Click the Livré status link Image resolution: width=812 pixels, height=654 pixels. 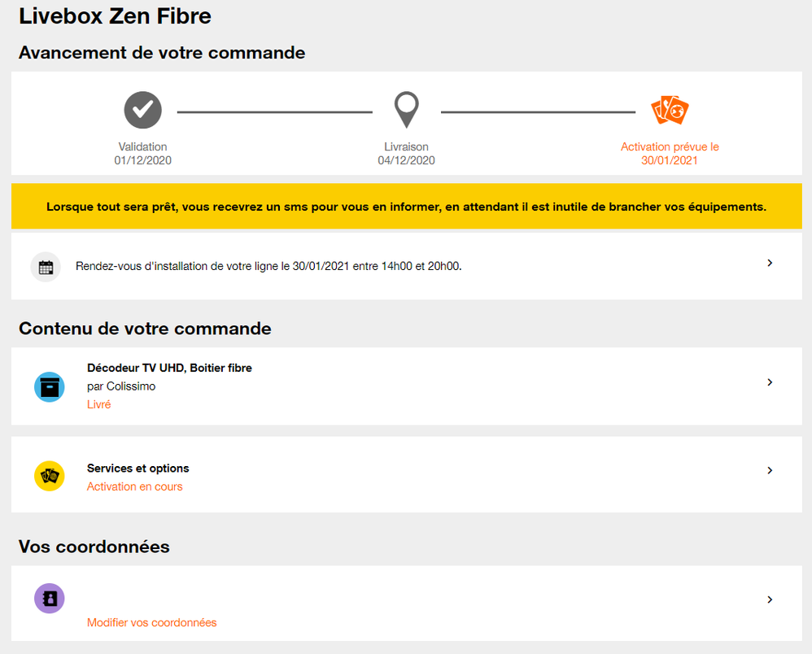[98, 403]
